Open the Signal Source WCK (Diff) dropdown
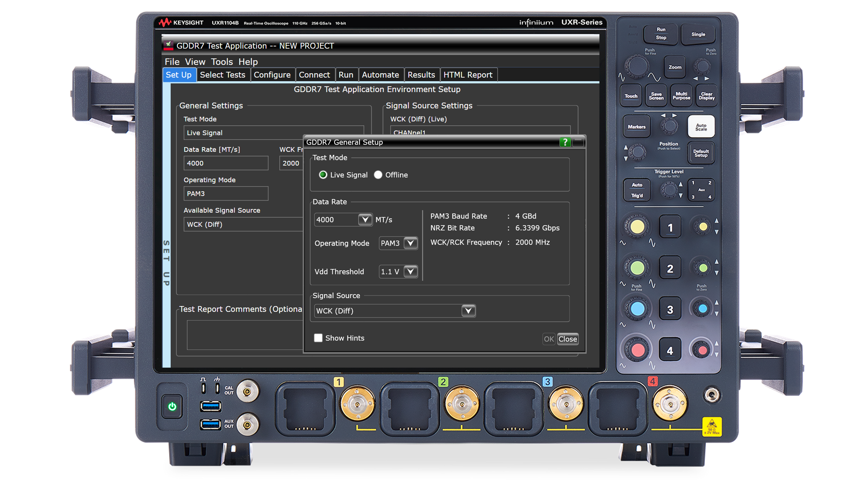 click(x=468, y=311)
